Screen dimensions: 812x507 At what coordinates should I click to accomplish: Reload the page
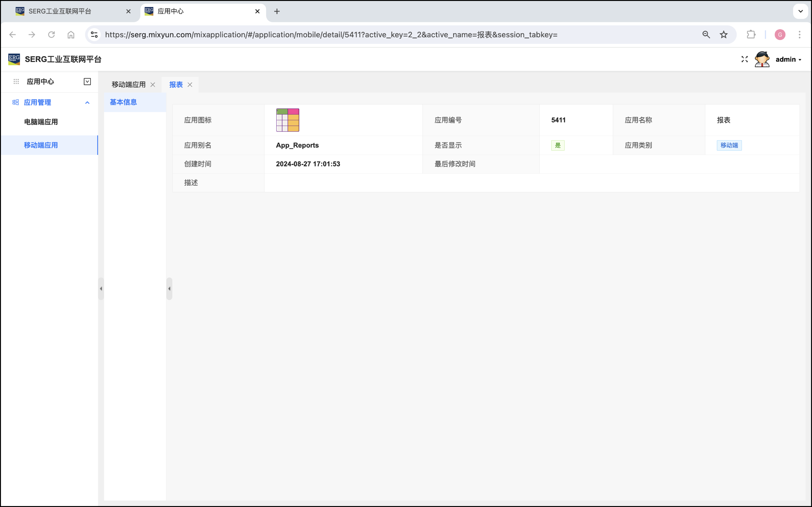coord(51,34)
